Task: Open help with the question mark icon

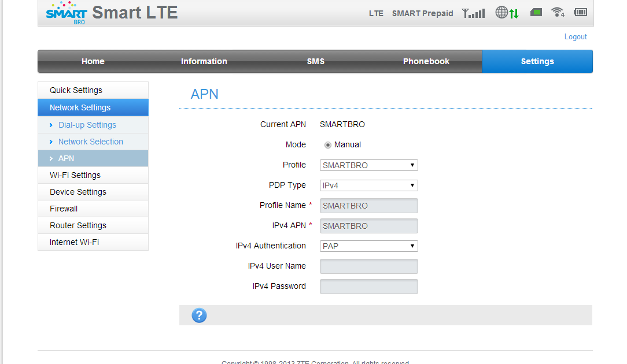Action: click(199, 315)
